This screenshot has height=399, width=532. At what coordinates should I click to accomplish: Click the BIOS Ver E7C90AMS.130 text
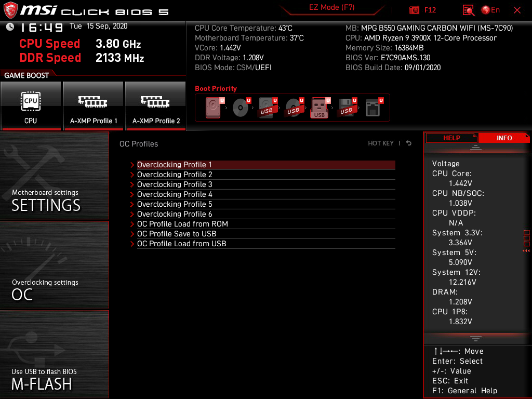pyautogui.click(x=388, y=58)
